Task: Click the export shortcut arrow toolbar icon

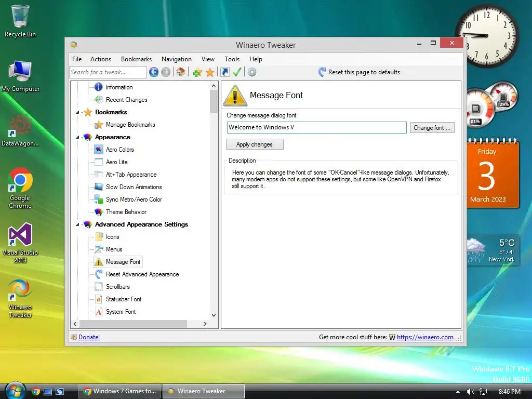Action: [225, 72]
